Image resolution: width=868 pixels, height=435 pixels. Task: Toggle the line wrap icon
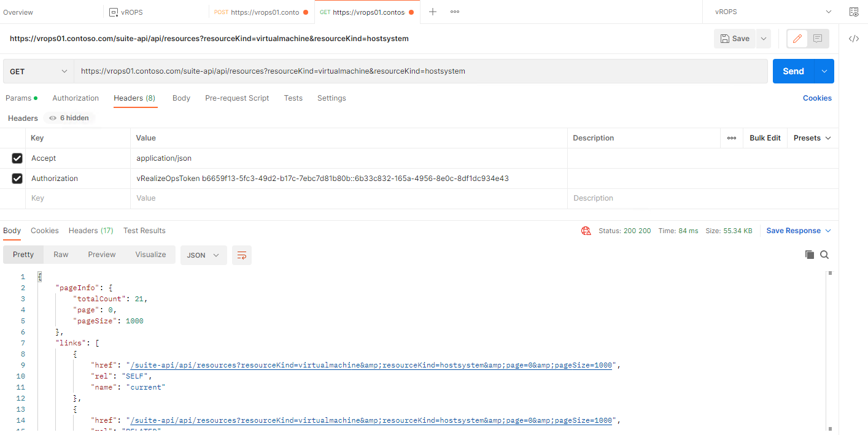coord(242,255)
